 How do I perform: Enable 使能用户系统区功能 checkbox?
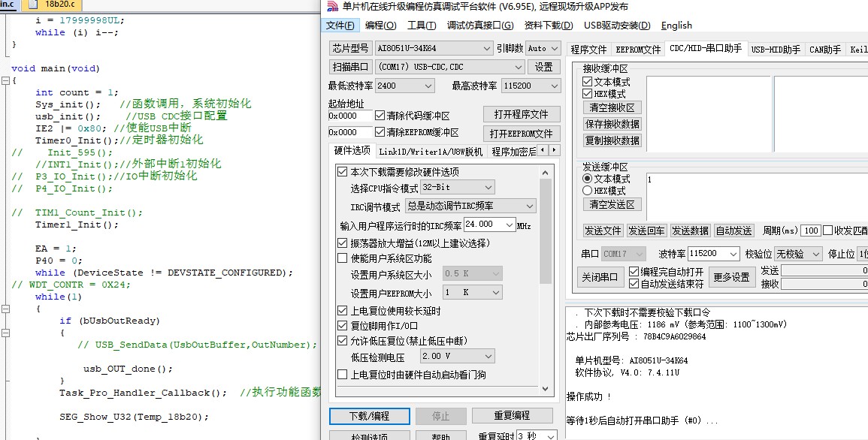pos(343,258)
